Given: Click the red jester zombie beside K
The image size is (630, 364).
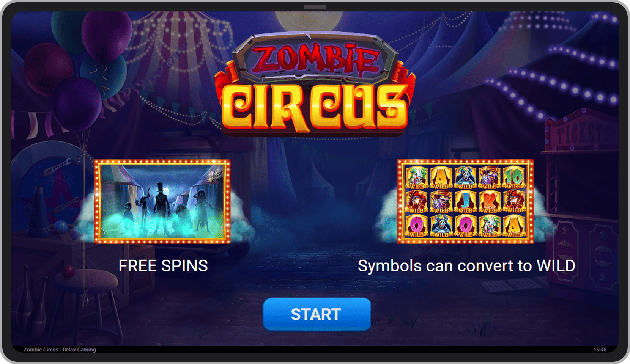Looking at the screenshot, I should pos(513,201).
